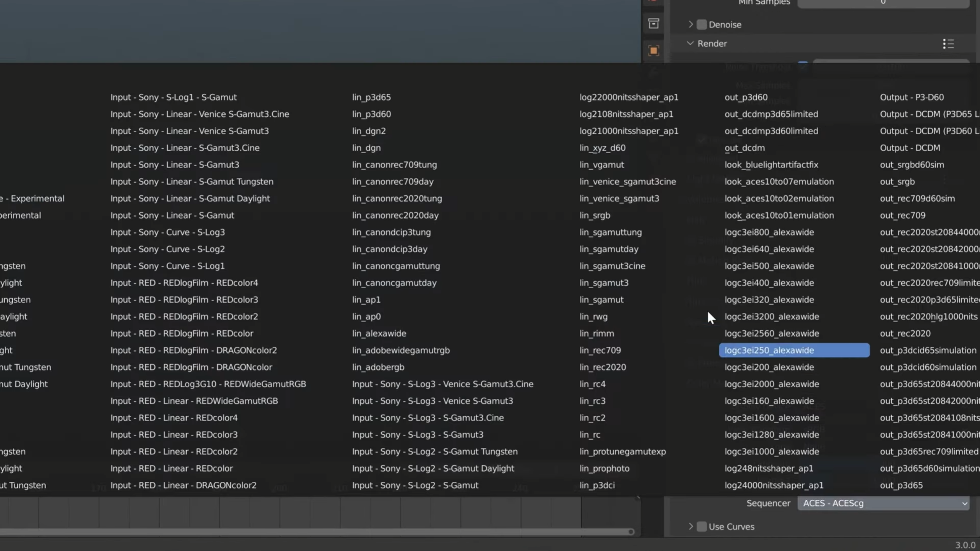980x551 pixels.
Task: Select logc3ei3200_alexawide entry
Action: pyautogui.click(x=772, y=316)
